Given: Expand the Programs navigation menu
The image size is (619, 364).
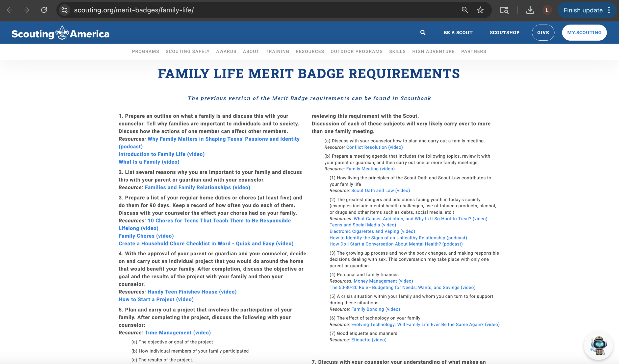Looking at the screenshot, I should [x=145, y=51].
